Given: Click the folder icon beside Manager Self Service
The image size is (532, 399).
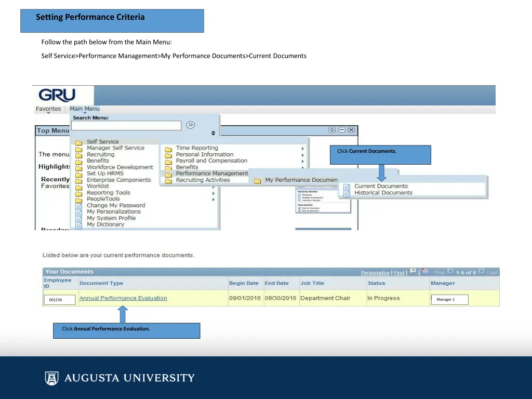Looking at the screenshot, I should point(79,149).
